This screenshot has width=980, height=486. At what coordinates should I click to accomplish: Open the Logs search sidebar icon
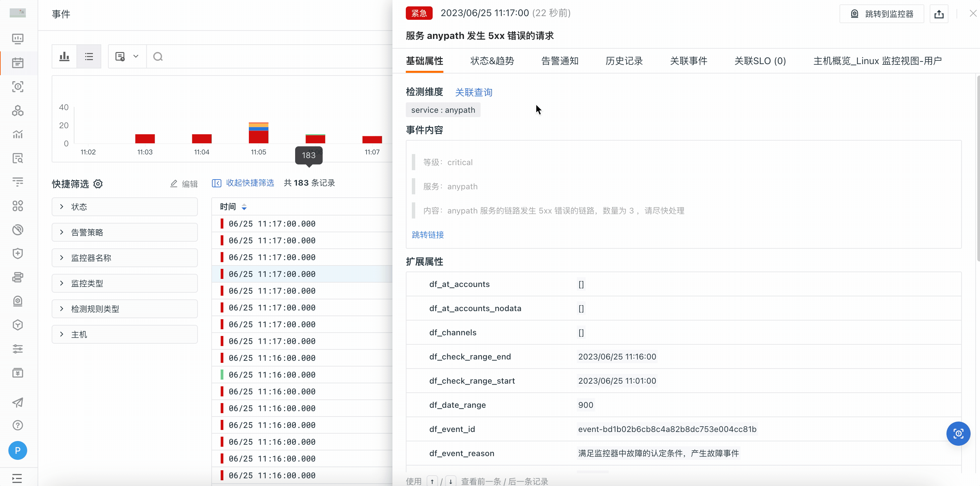pos(17,158)
